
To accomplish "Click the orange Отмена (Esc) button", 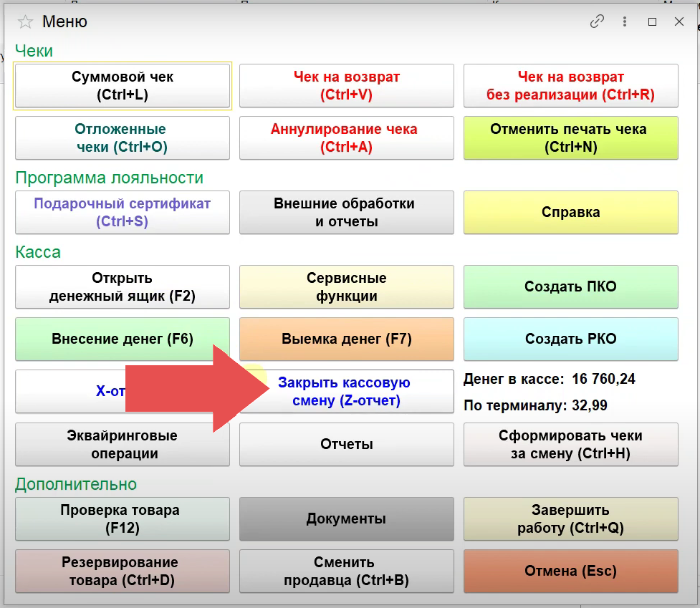I will click(570, 571).
